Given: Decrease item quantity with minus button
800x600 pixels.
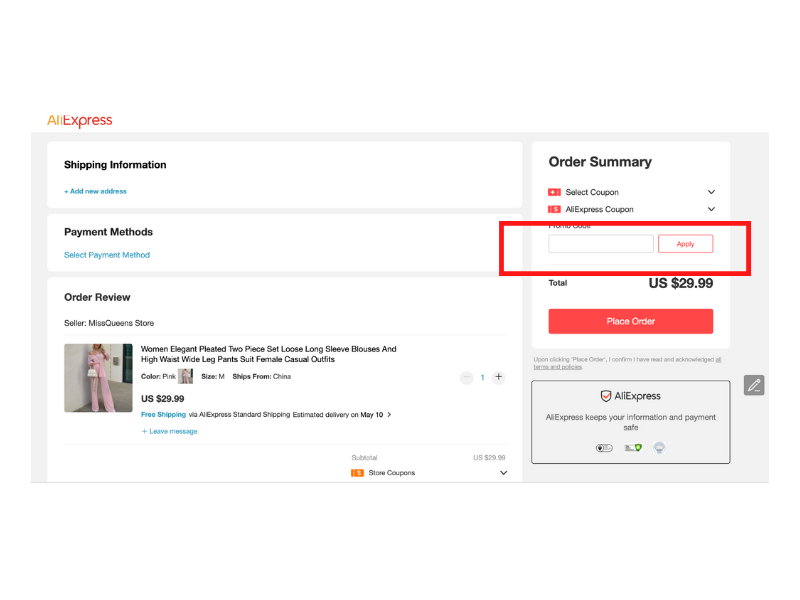Looking at the screenshot, I should [x=466, y=378].
